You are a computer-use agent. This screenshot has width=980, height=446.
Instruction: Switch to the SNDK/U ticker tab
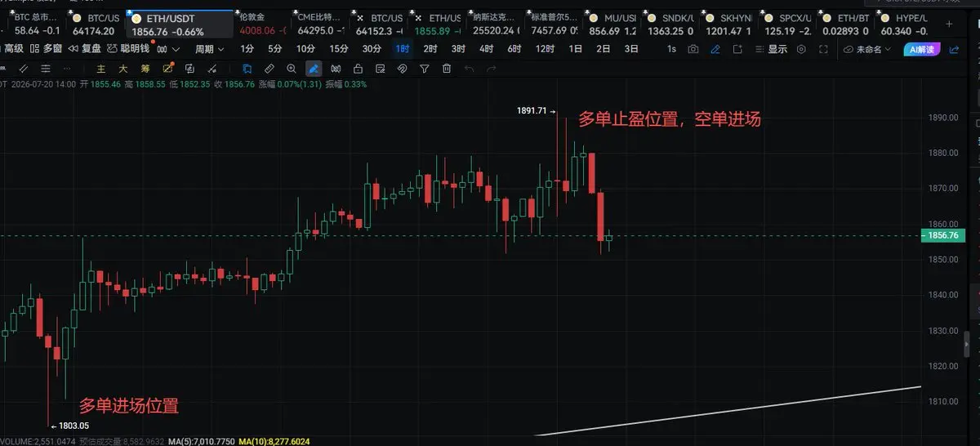(x=668, y=25)
